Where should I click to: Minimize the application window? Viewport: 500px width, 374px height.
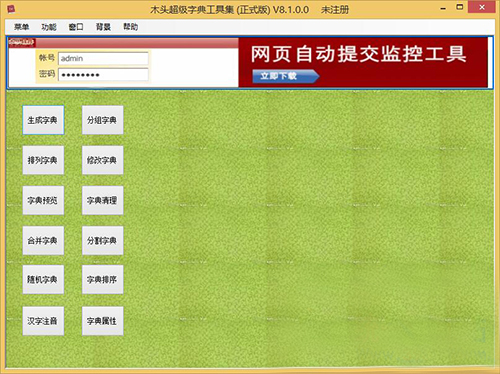(x=443, y=8)
